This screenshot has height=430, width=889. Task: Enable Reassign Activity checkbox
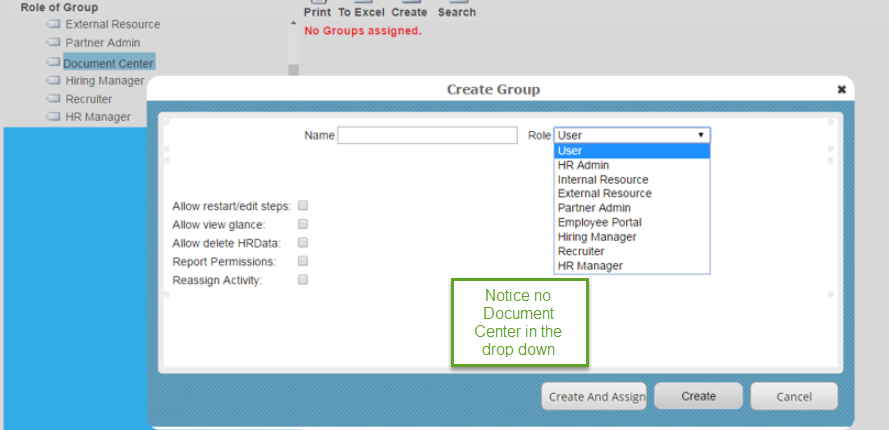point(303,279)
